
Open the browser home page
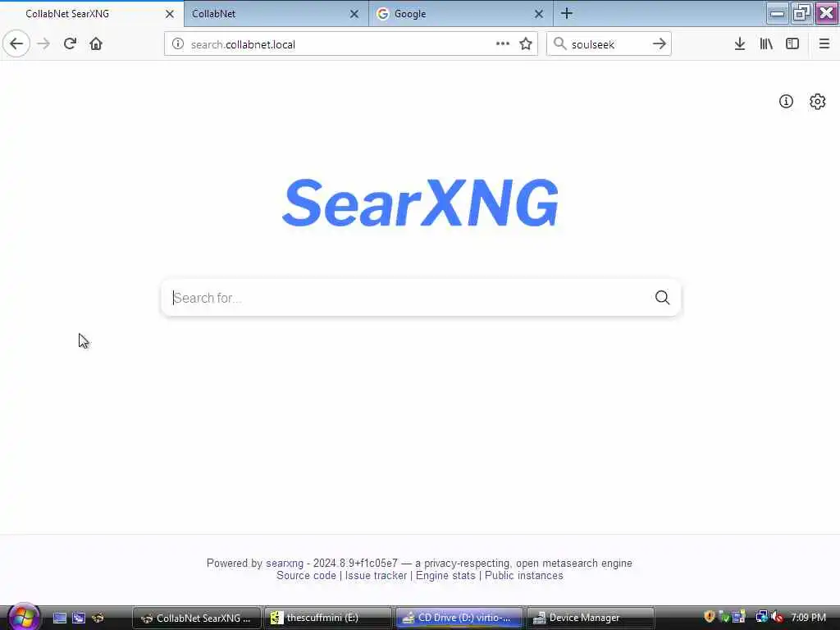pos(96,44)
